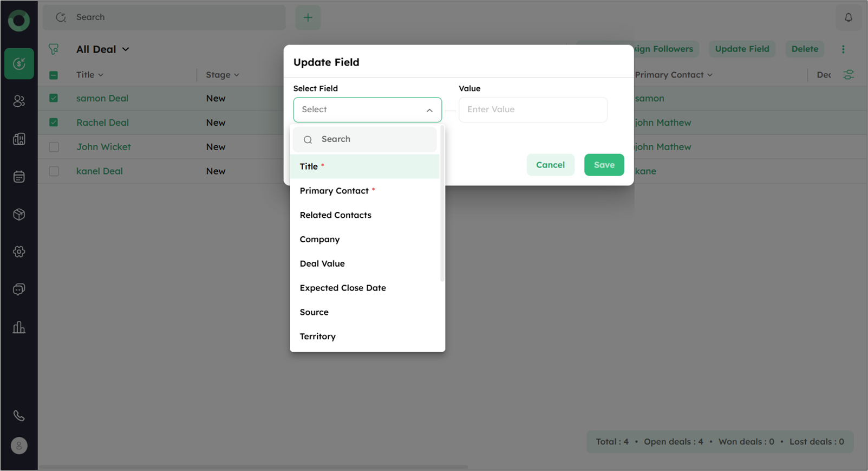Check the kanel Deal row checkbox
Image resolution: width=868 pixels, height=471 pixels.
(x=54, y=171)
